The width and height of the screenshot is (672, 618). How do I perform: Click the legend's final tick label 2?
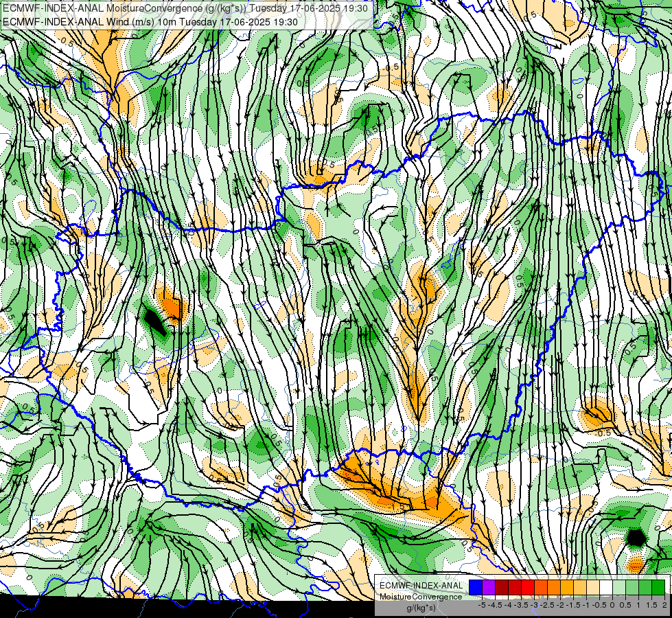coord(664,605)
